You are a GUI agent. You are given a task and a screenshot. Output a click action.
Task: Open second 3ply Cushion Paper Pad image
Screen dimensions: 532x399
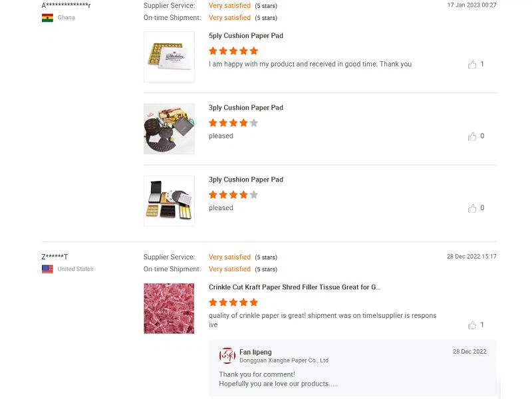coord(169,200)
